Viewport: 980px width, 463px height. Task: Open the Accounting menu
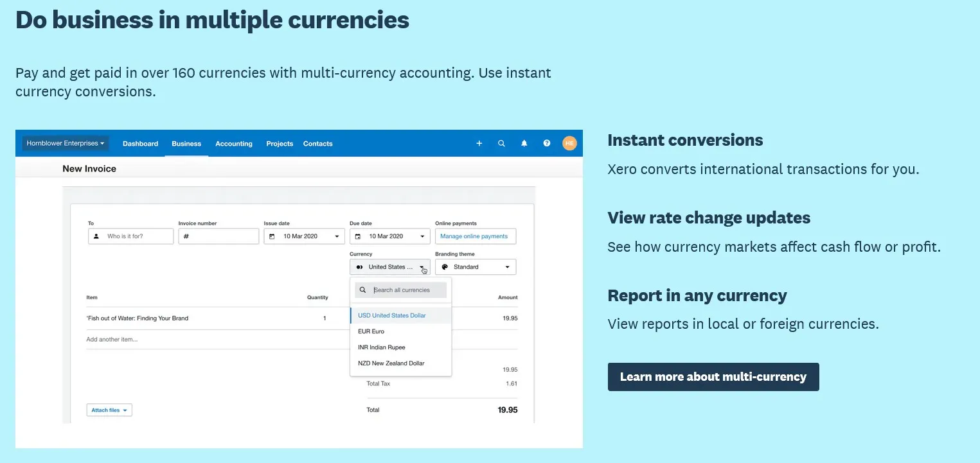pyautogui.click(x=234, y=144)
